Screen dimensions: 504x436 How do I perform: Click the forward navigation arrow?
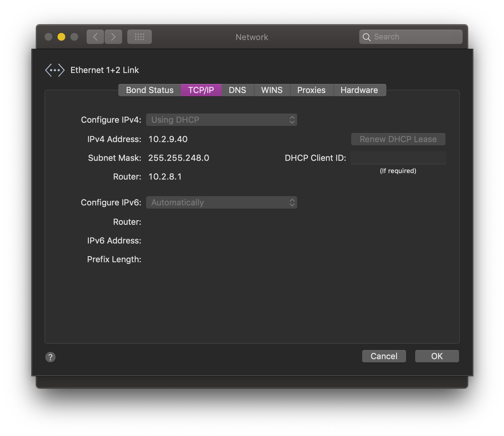coord(113,37)
